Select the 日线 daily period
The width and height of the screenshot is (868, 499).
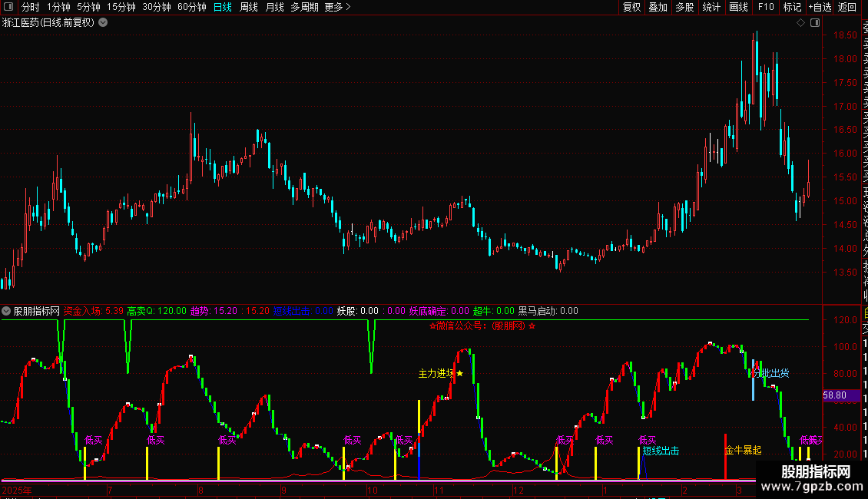[223, 7]
